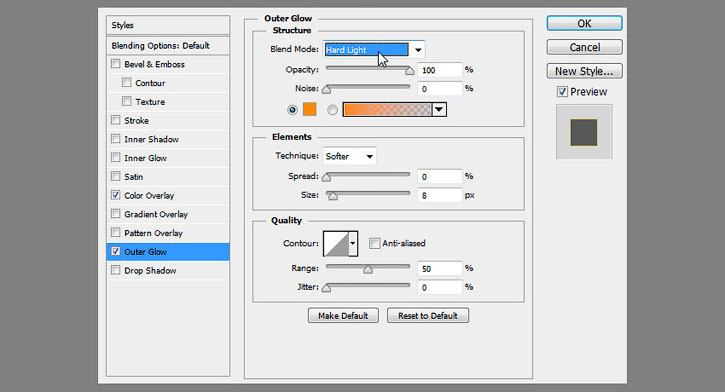Click the Range slider handle
Screen dimensions: 725x392
(x=368, y=269)
